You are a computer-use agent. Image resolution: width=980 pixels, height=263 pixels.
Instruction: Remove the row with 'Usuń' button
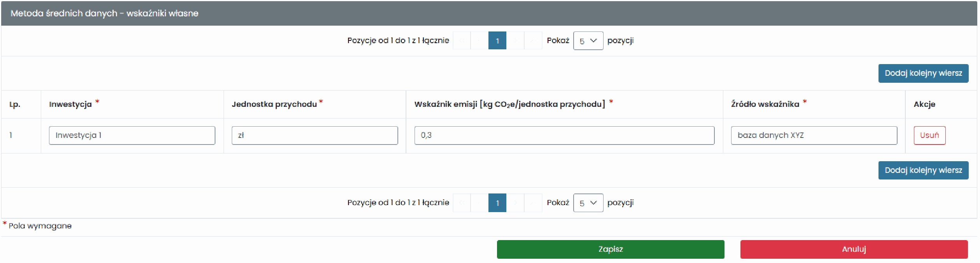[x=929, y=136]
